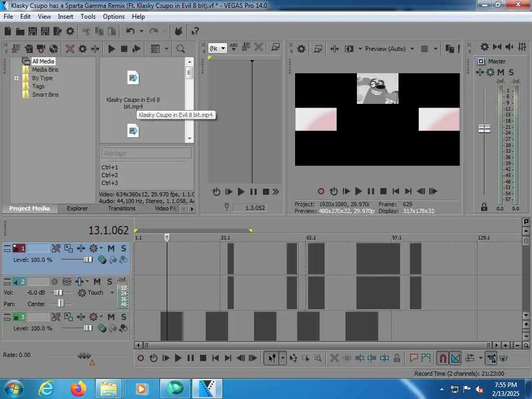532x399 pixels.
Task: Mute audio track 2
Action: tap(97, 282)
